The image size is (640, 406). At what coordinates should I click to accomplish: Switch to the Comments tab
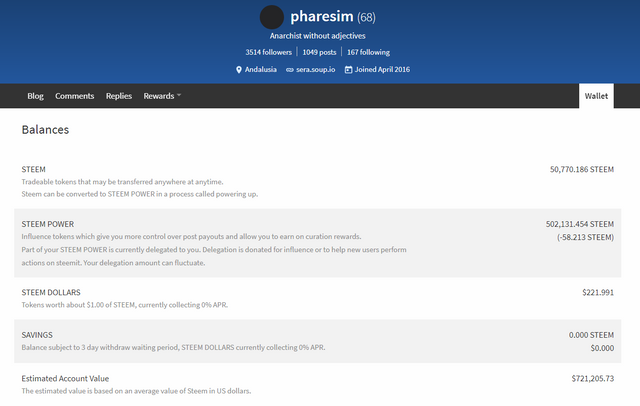[x=75, y=96]
